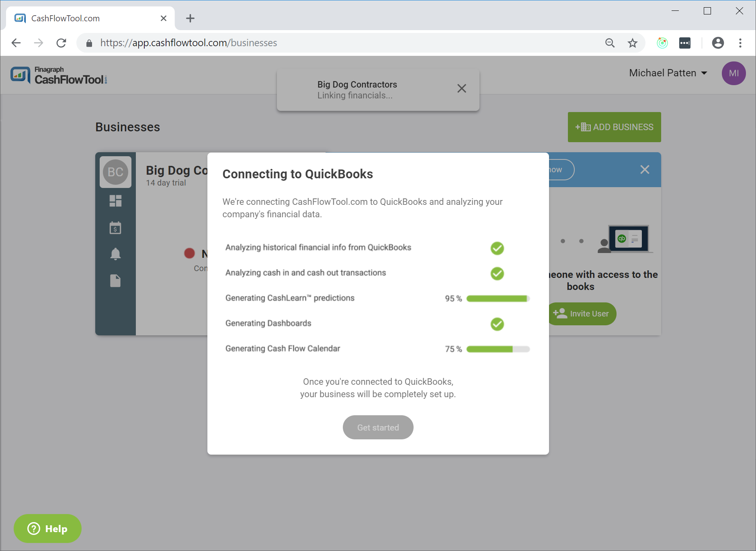Image resolution: width=756 pixels, height=551 pixels.
Task: Open the Chrome three-dot menu
Action: [740, 43]
